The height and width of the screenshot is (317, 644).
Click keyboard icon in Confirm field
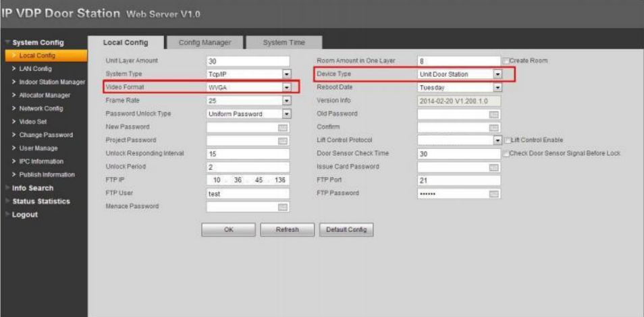click(493, 127)
